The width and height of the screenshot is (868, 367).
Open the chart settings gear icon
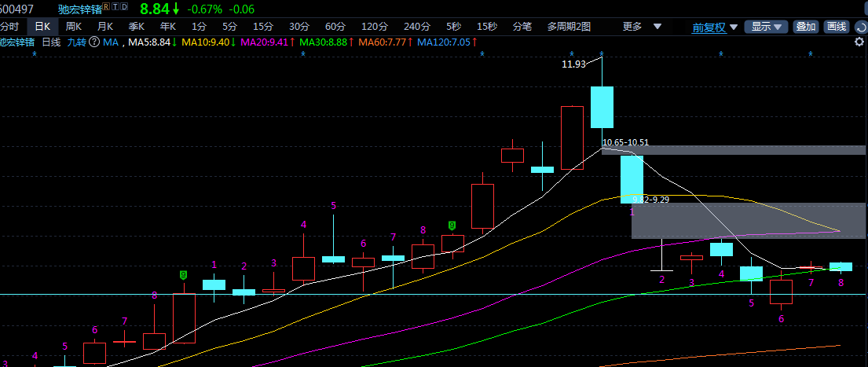point(859,42)
